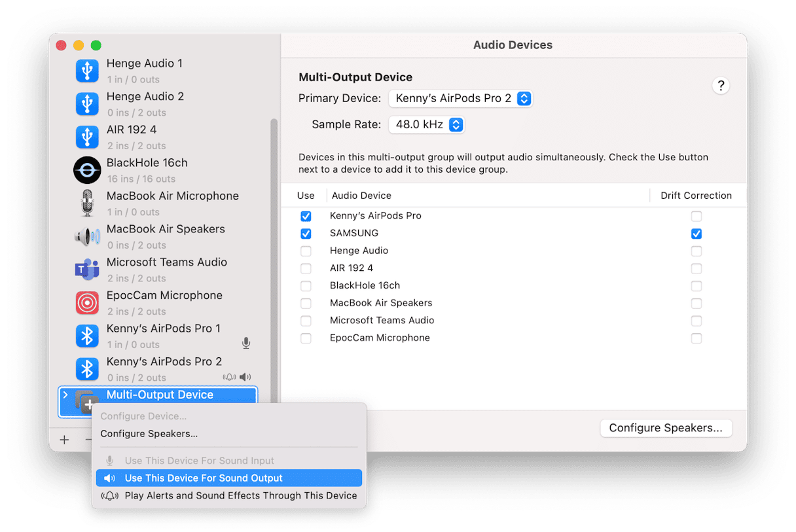Click AIR 192 4 name in device table
The height and width of the screenshot is (532, 796).
click(x=352, y=268)
